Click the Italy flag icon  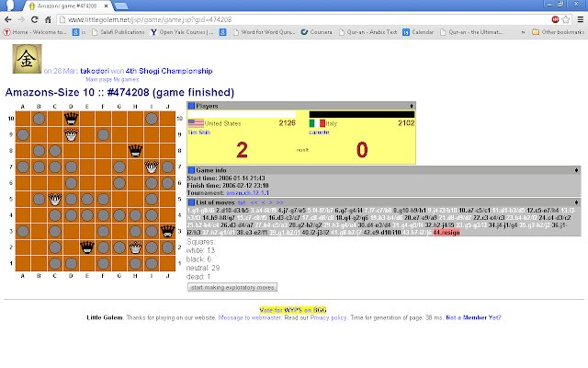(x=317, y=123)
